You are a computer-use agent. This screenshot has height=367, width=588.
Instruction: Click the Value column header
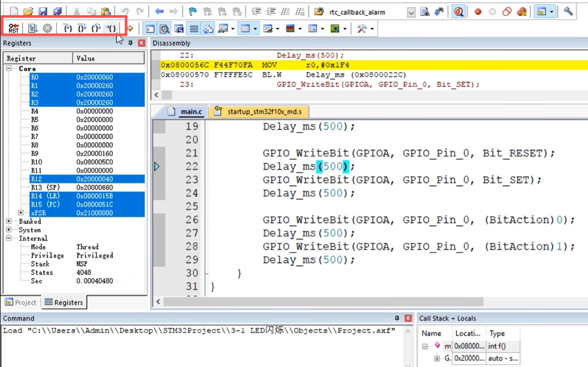coord(109,58)
